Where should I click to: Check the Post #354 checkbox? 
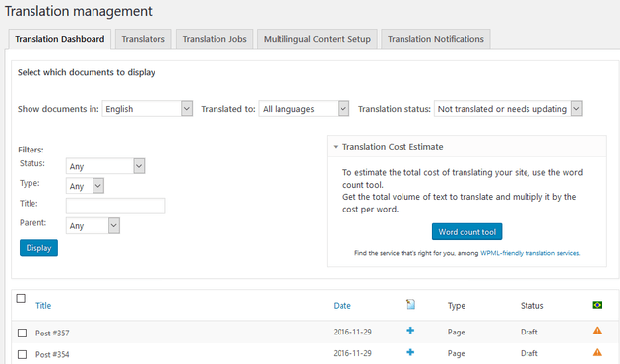tap(22, 354)
